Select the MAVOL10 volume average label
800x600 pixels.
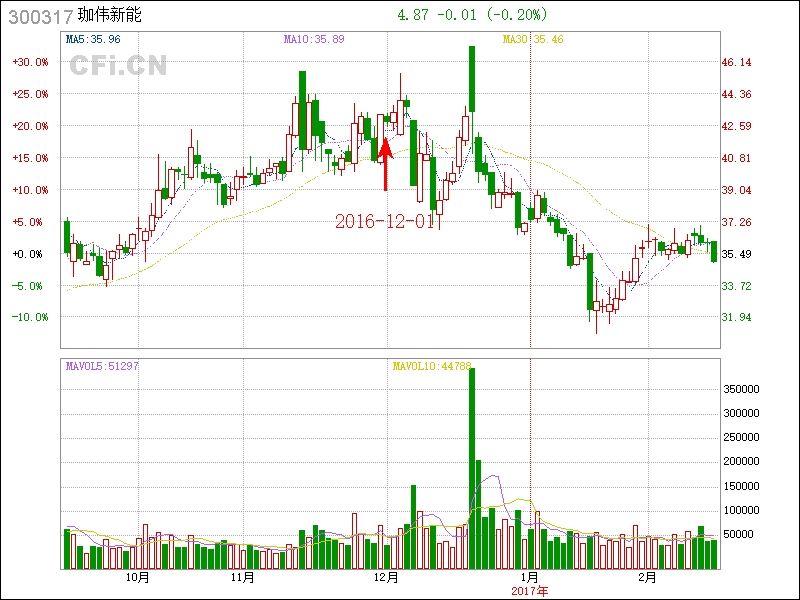click(431, 366)
